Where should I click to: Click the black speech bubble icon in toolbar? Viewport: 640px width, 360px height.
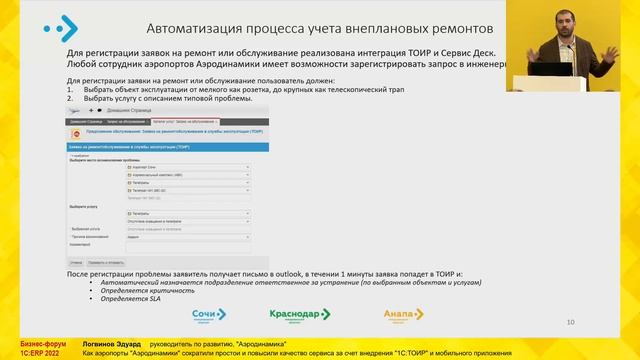(x=99, y=110)
